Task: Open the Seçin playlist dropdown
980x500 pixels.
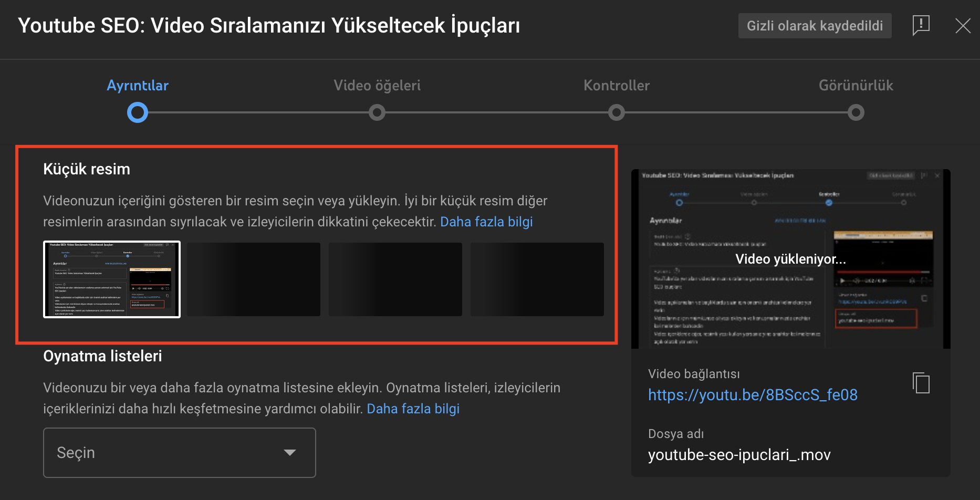Action: coord(180,453)
